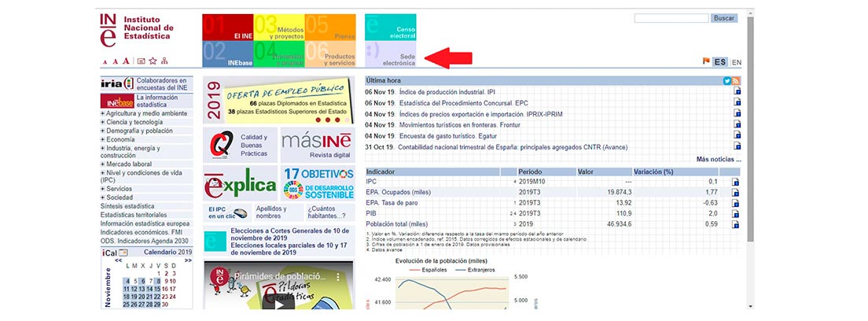Select the last carousel dot on banner

point(347,120)
